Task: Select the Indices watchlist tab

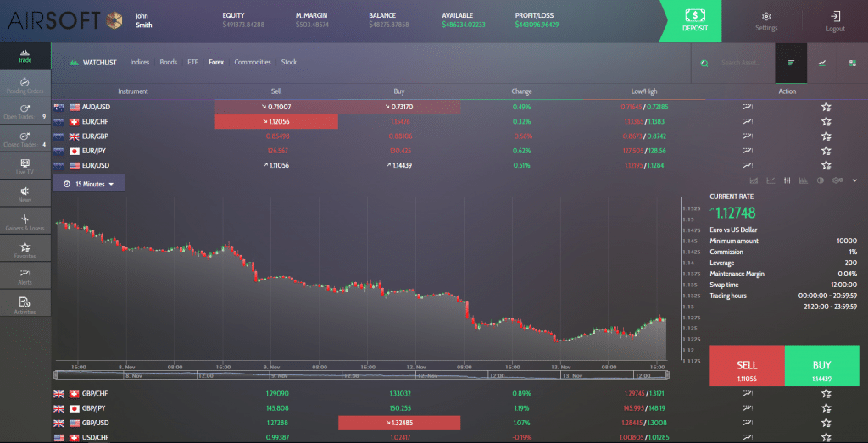Action: (x=140, y=62)
